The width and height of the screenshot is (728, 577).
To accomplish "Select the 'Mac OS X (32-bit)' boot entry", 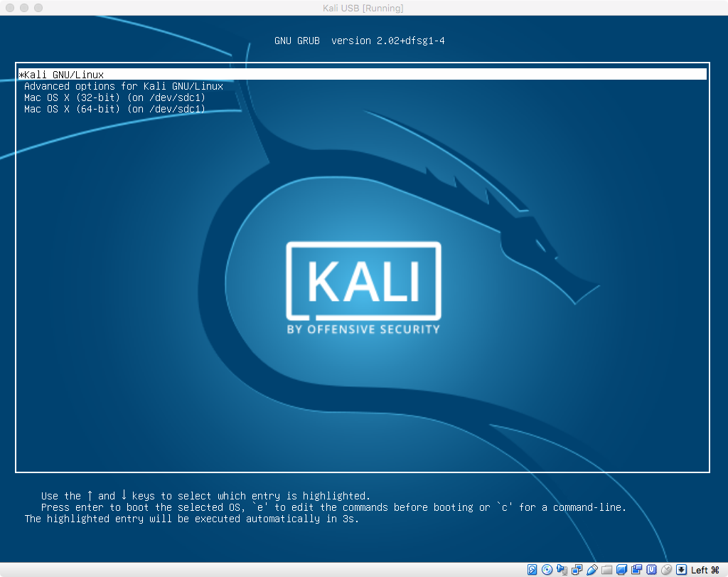I will 114,97.
